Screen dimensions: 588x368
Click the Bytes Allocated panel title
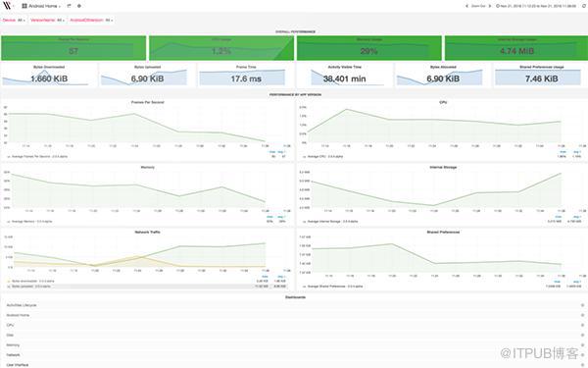[443, 67]
